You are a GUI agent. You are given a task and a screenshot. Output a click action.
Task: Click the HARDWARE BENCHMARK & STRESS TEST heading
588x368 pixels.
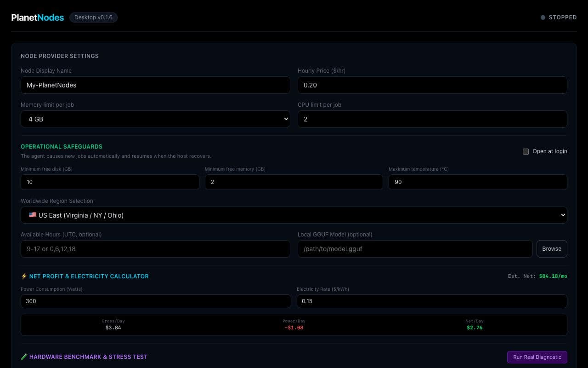point(88,356)
